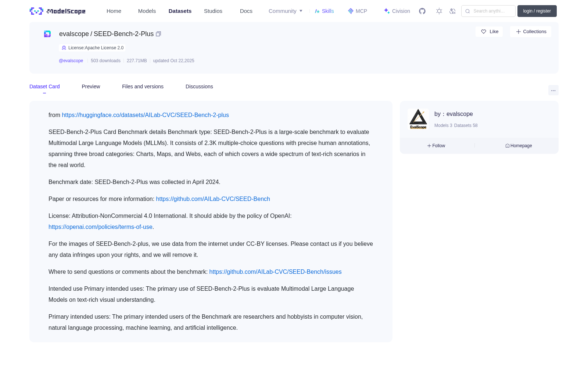Viewport: 588px width, 368px height.
Task: Open the Models menu item
Action: [x=147, y=11]
